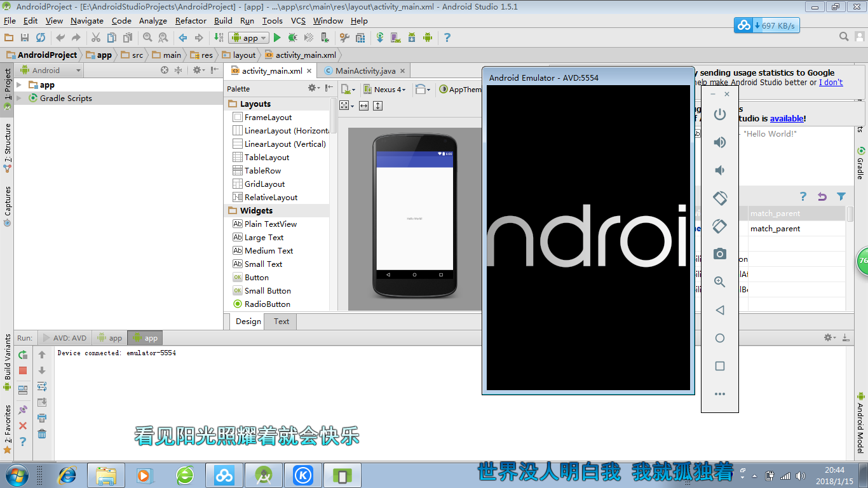Open Palette gear settings dropdown
This screenshot has width=868, height=488.
[313, 88]
